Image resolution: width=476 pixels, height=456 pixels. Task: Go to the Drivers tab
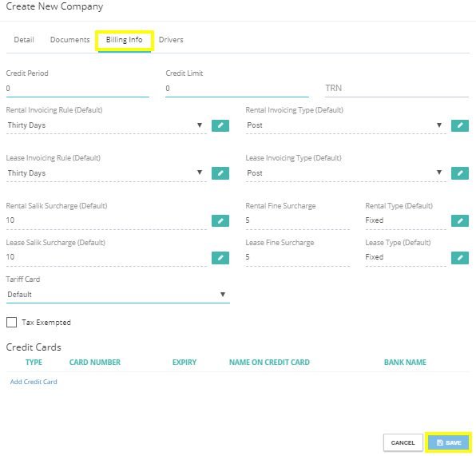click(x=171, y=40)
